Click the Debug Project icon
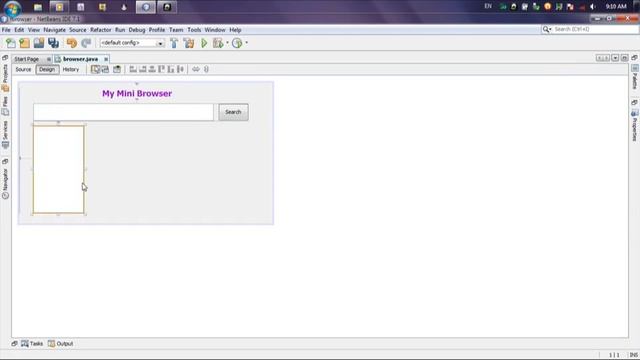This screenshot has height=360, width=640. click(218, 43)
